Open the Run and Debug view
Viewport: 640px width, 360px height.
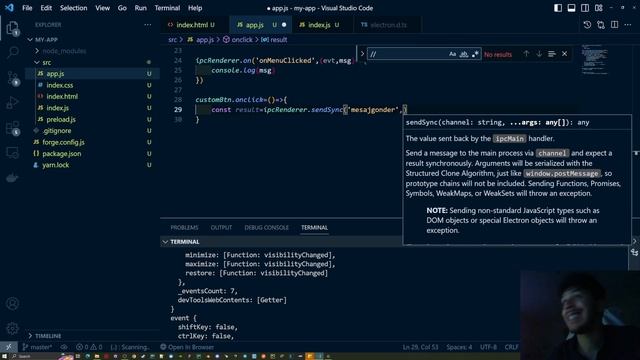13,102
